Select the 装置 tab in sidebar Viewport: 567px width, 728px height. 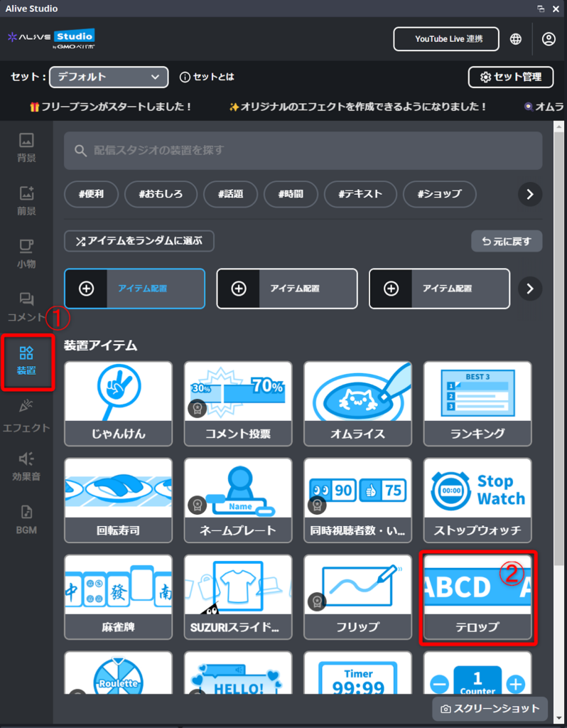pyautogui.click(x=26, y=360)
